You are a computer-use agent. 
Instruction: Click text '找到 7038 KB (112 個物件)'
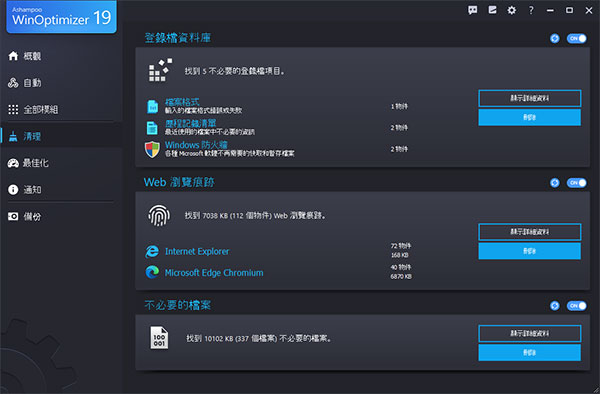point(228,216)
